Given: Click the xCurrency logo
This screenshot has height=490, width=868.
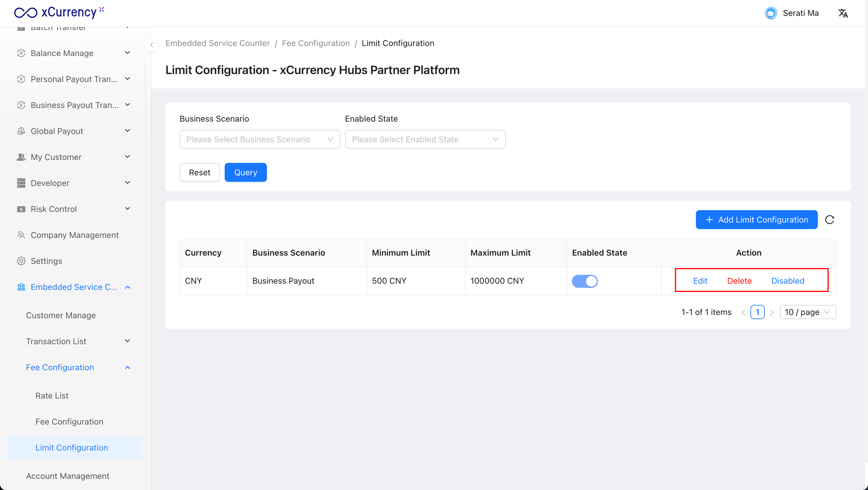Looking at the screenshot, I should pos(58,12).
